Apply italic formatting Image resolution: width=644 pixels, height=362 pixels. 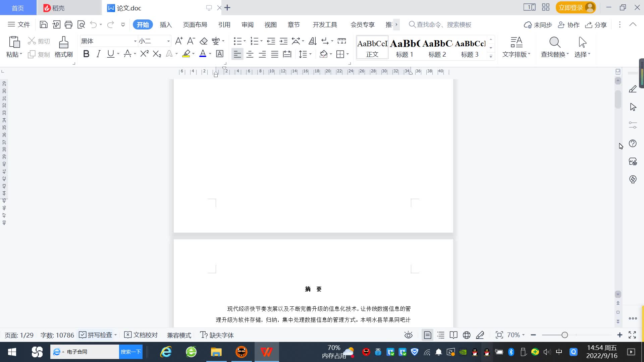click(x=98, y=54)
